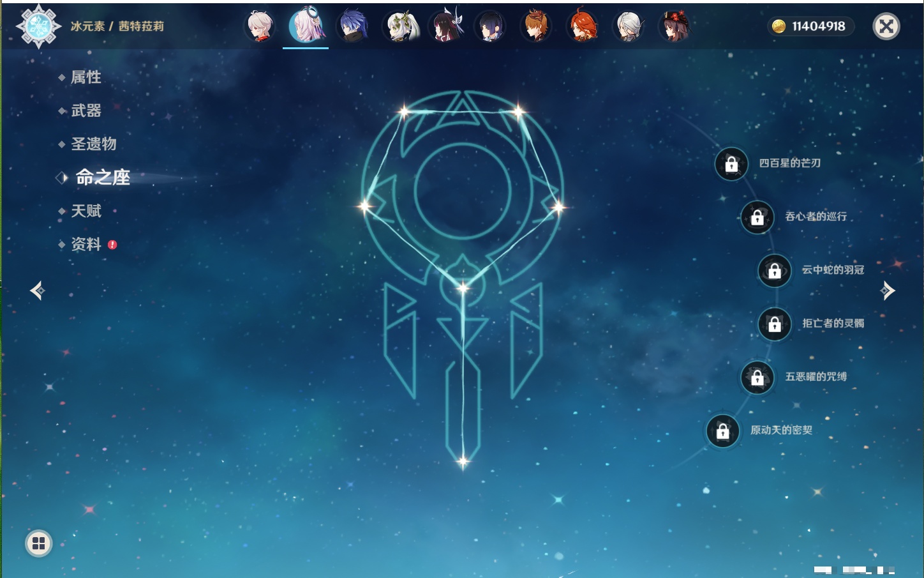Screen dimensions: 924x578
Task: View constellation label 云中蛇的羽冠
Action: (x=833, y=270)
